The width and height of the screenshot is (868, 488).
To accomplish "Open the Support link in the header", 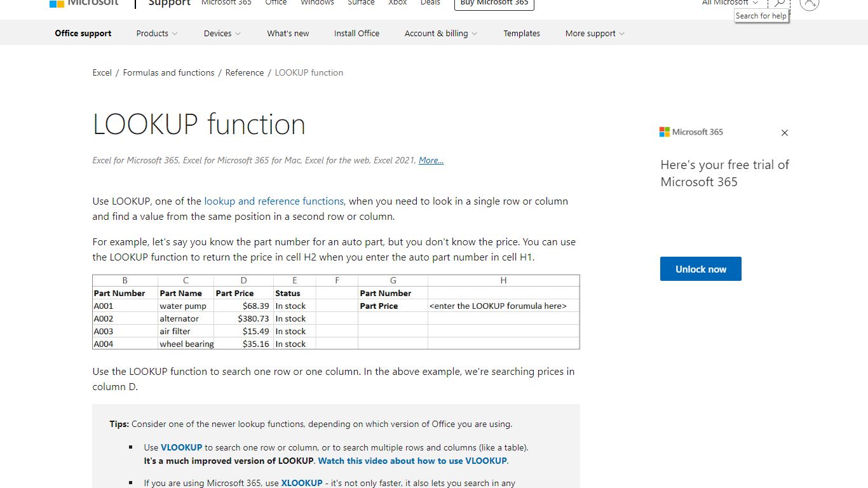I will pyautogui.click(x=169, y=3).
